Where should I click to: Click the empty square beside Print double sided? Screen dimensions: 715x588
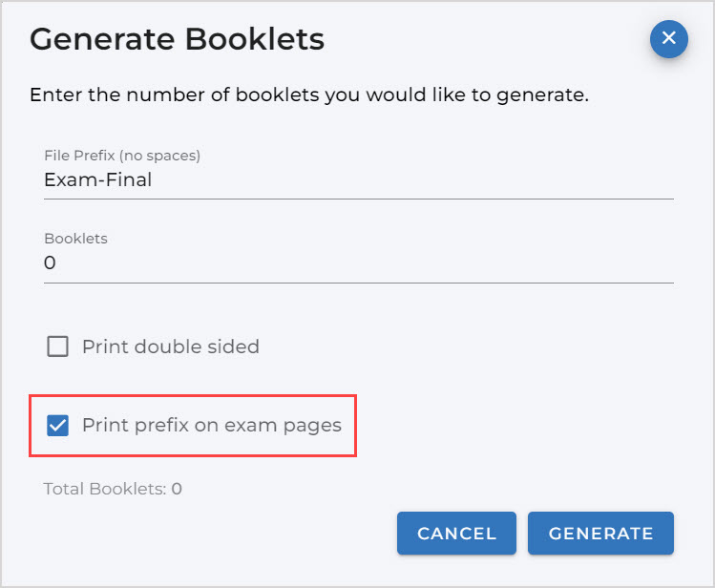(58, 346)
